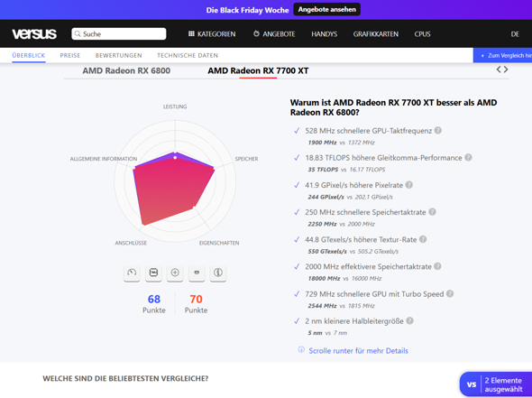Click help icon beside Gleitkomma-Performance
Screen dimensions: 532x398
(468, 158)
